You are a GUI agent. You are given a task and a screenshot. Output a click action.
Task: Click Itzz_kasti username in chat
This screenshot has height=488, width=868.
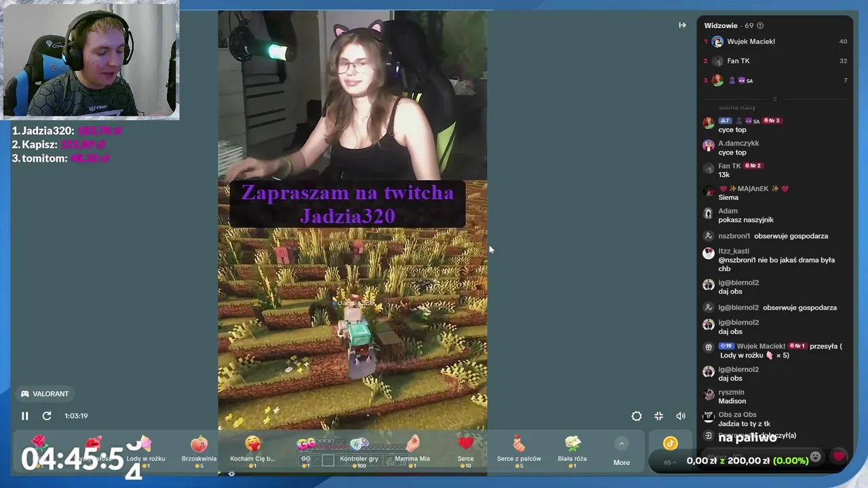[734, 251]
